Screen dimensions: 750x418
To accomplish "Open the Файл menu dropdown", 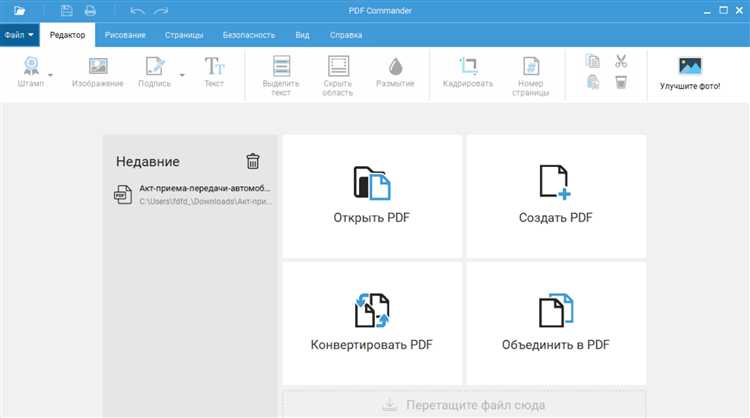I will click(x=20, y=35).
